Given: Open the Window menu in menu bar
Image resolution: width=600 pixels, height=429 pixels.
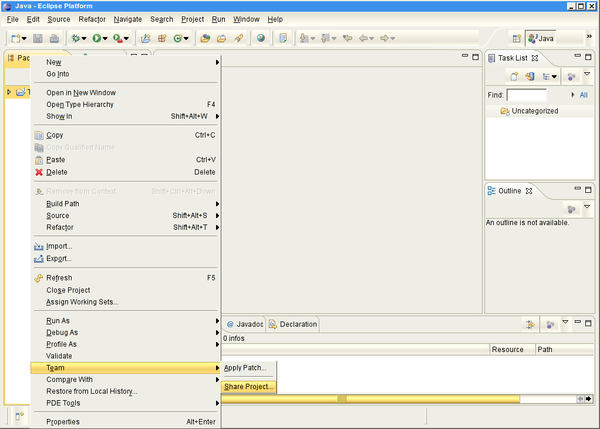Looking at the screenshot, I should (x=246, y=19).
